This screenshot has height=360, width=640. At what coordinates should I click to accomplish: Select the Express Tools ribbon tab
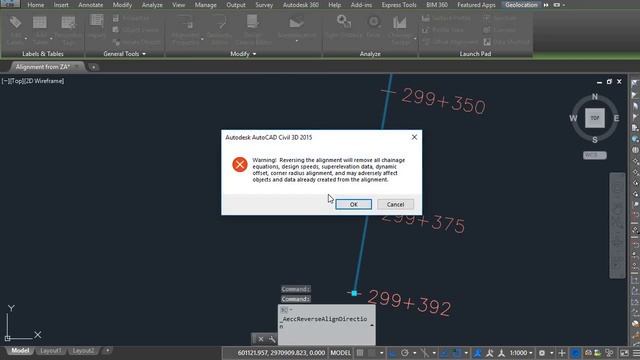coord(399,5)
